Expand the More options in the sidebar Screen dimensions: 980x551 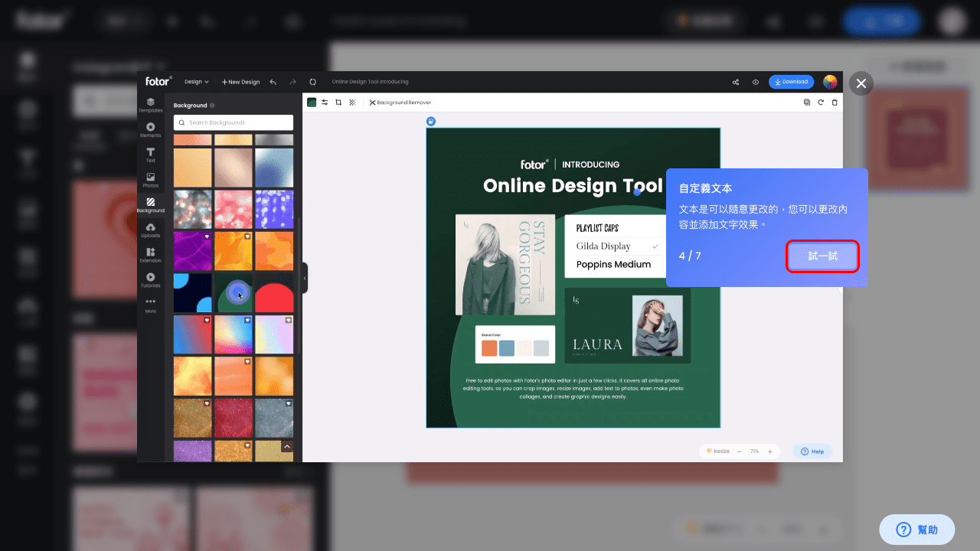pyautogui.click(x=150, y=305)
